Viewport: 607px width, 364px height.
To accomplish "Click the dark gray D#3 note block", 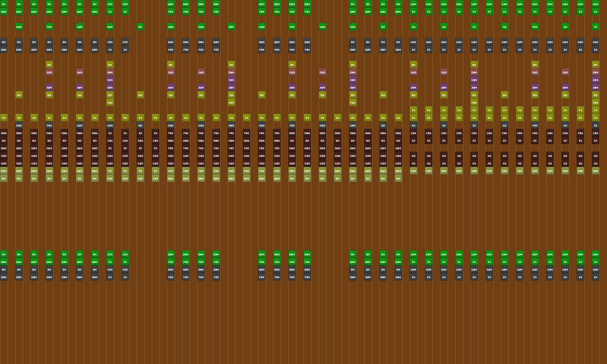I will (x=231, y=125).
